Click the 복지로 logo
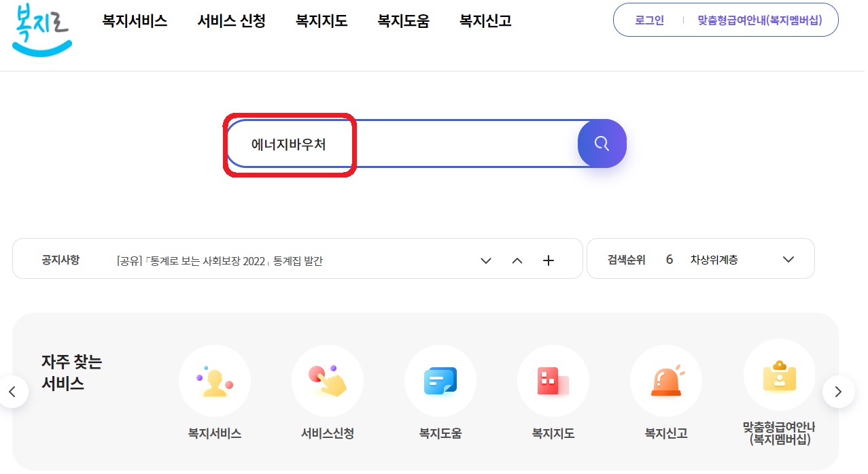The width and height of the screenshot is (868, 474). (41, 31)
